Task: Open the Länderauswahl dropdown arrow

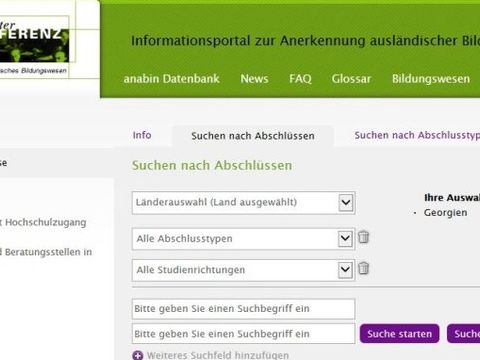Action: point(346,202)
